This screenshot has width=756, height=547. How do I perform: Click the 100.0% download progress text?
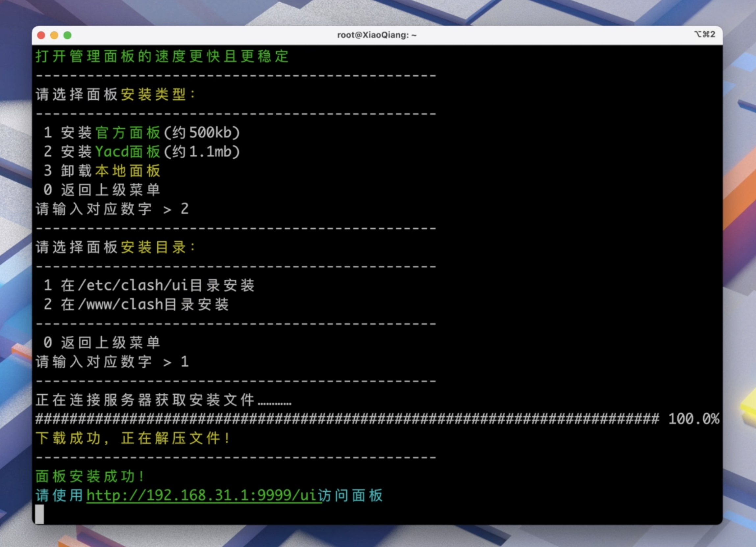tap(694, 419)
